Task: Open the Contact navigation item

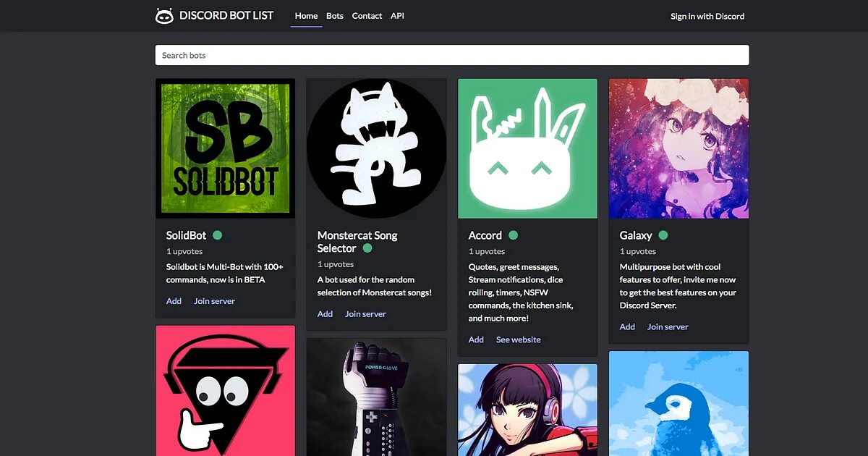Action: [367, 16]
